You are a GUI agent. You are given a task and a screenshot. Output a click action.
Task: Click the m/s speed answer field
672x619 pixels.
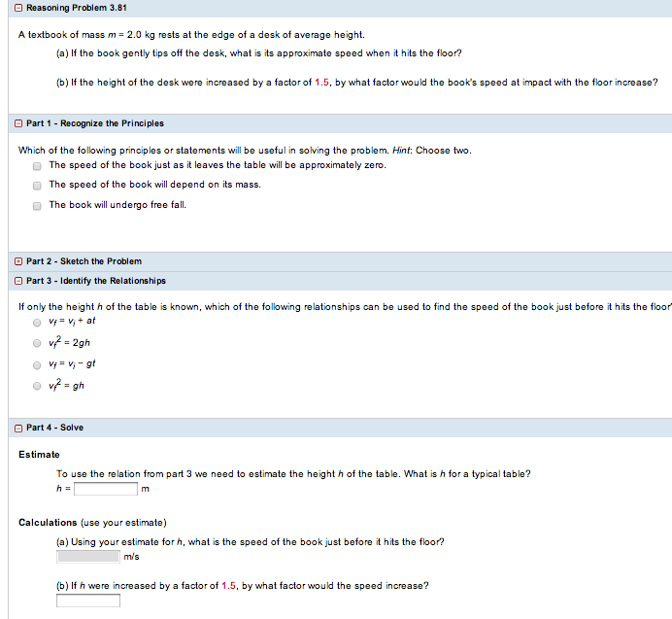point(88,557)
